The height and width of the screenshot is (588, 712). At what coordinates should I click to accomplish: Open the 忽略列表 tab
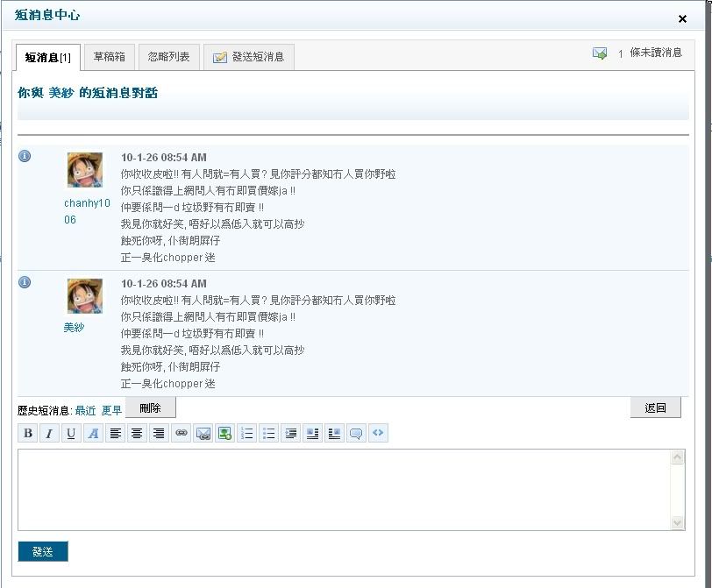169,57
